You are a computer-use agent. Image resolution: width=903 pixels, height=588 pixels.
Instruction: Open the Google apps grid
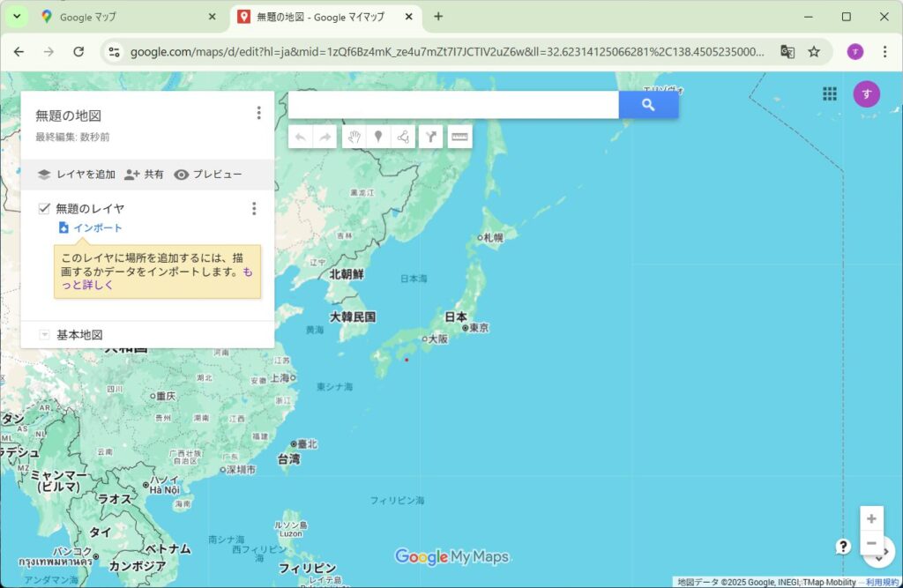(x=830, y=93)
